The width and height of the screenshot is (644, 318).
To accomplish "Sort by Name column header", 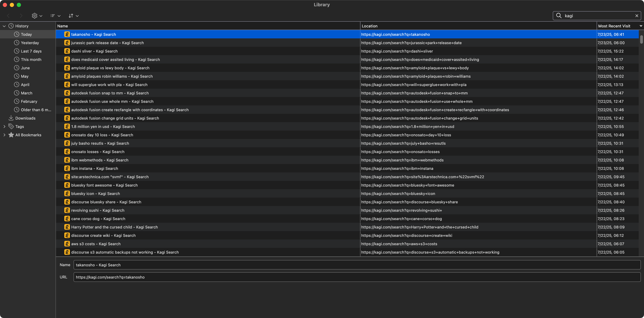I will point(208,26).
